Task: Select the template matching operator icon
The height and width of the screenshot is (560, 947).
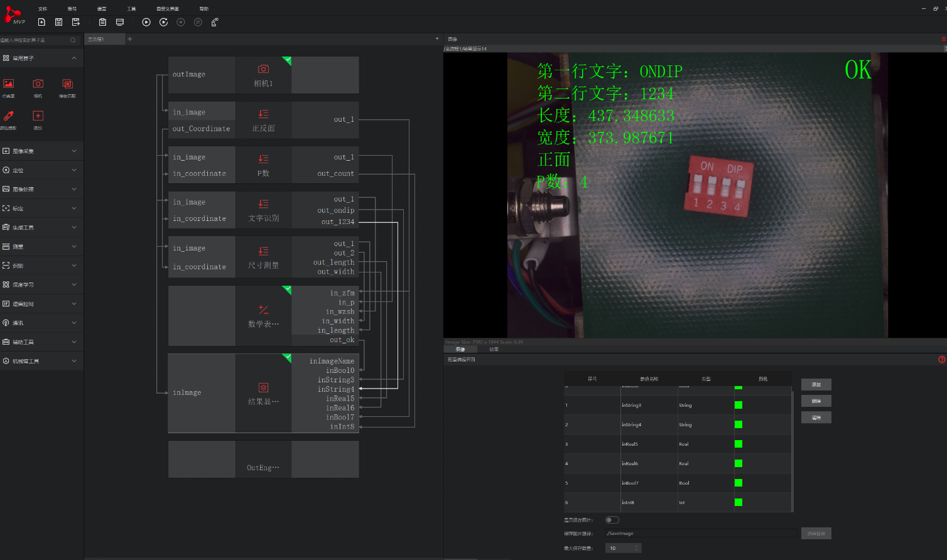Action: click(67, 84)
